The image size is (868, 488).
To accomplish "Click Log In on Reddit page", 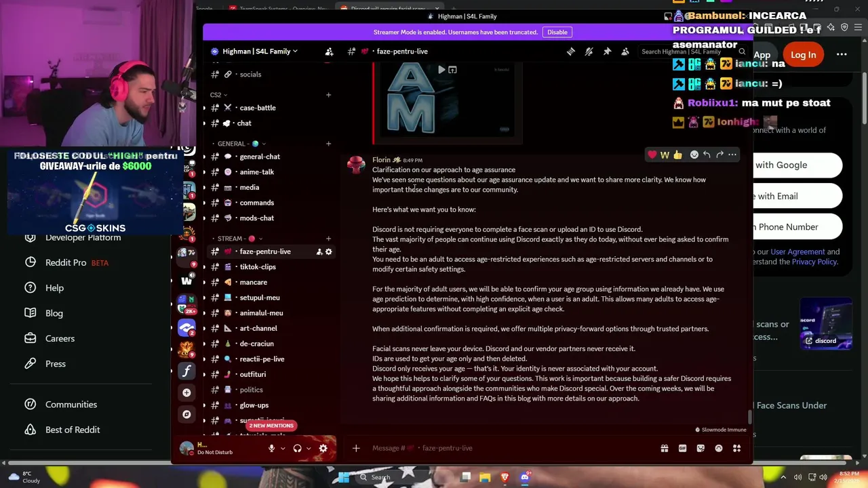I will click(803, 55).
